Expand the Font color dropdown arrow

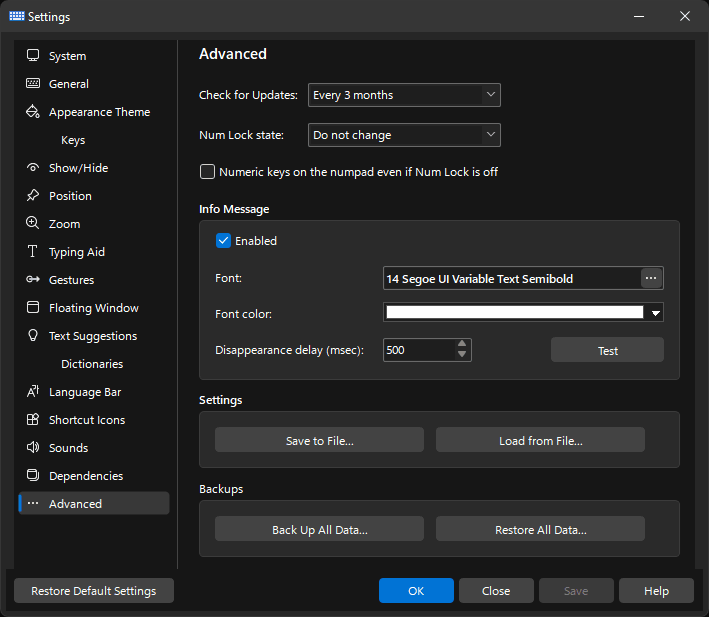[655, 313]
